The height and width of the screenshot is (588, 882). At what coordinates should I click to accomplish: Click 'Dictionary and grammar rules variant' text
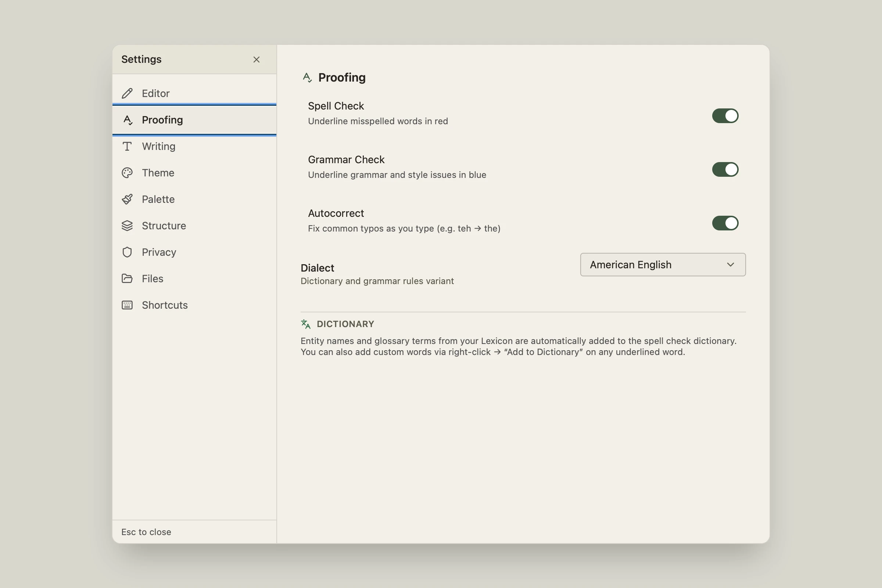click(x=377, y=281)
